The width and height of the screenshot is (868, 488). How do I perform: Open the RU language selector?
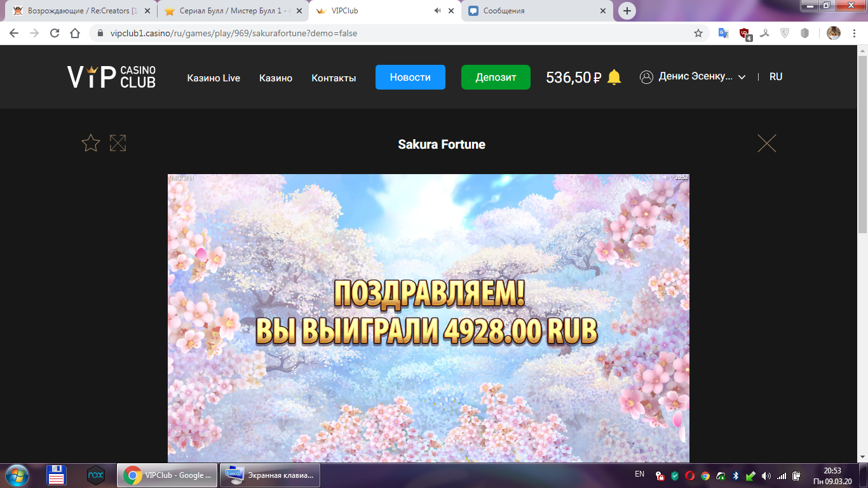point(776,77)
